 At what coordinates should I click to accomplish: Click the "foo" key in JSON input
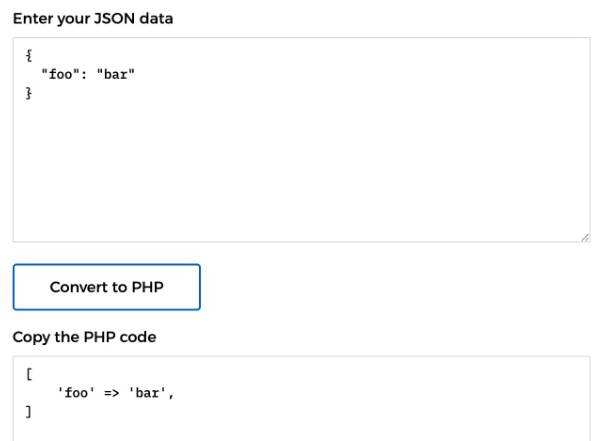(59, 74)
